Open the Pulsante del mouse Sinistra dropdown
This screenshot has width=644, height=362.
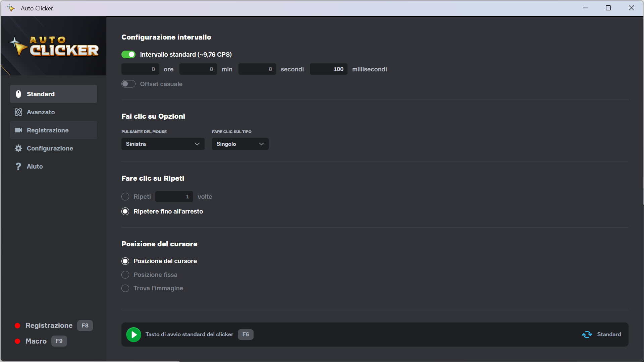pos(163,144)
